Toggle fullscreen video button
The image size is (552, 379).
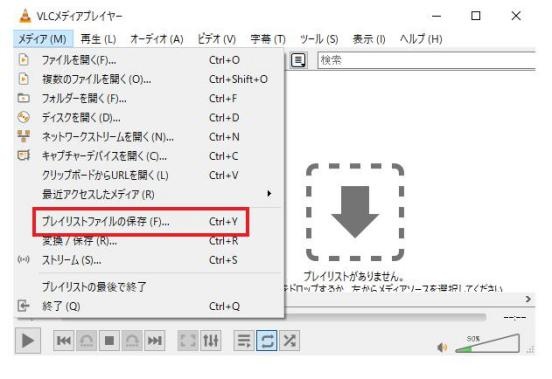click(188, 341)
